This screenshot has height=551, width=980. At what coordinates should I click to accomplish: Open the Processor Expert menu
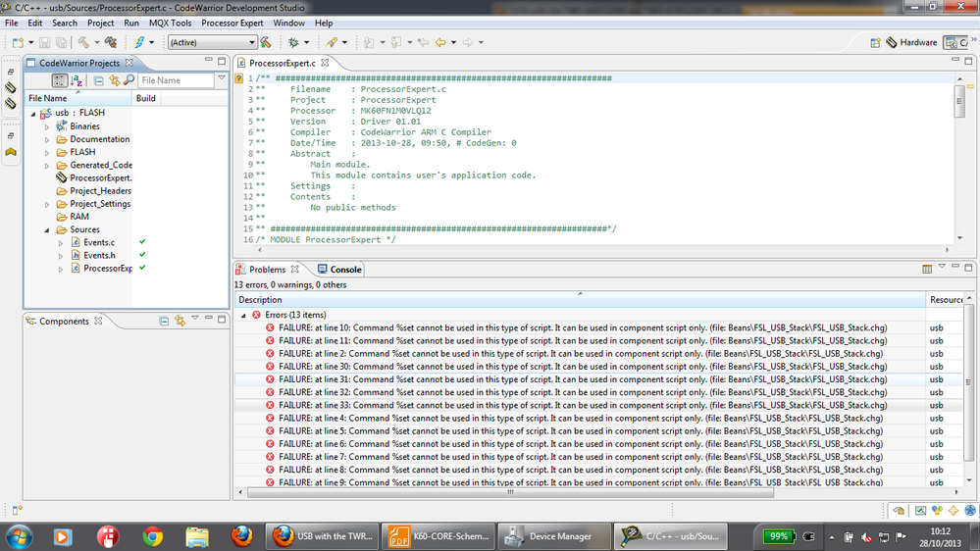point(232,24)
